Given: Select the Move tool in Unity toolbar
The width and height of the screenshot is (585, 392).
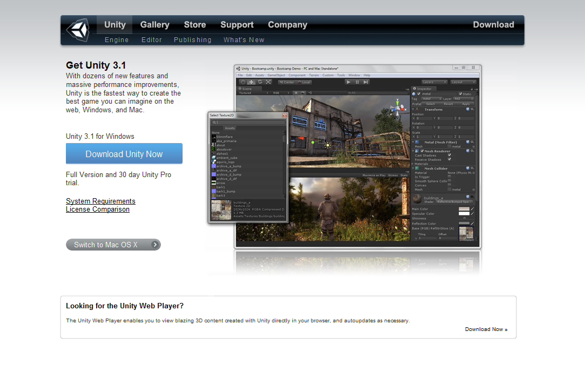Looking at the screenshot, I should coord(251,82).
